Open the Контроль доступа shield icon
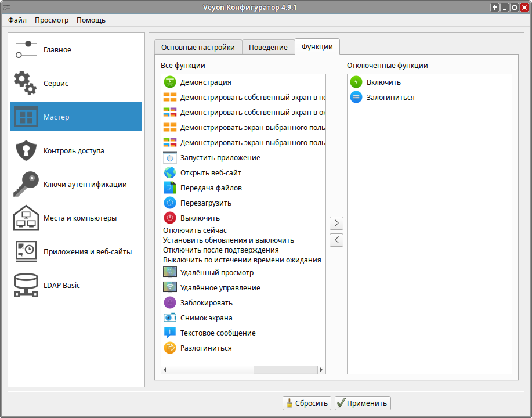 click(26, 150)
